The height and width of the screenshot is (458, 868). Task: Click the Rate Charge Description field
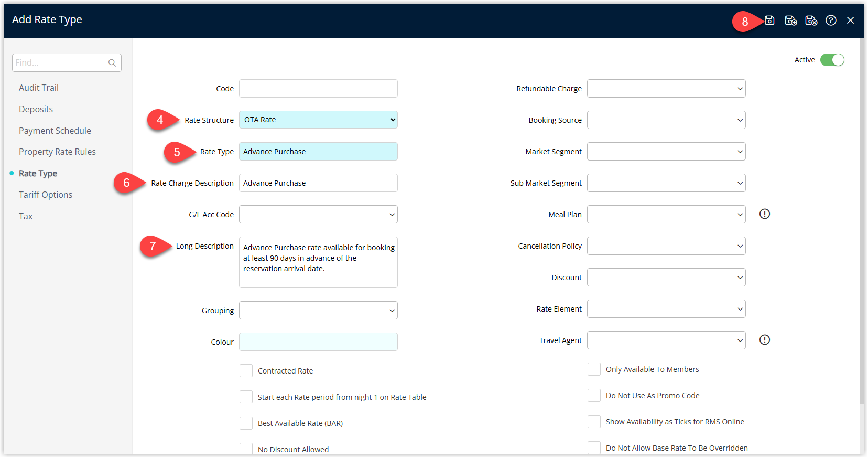point(318,183)
